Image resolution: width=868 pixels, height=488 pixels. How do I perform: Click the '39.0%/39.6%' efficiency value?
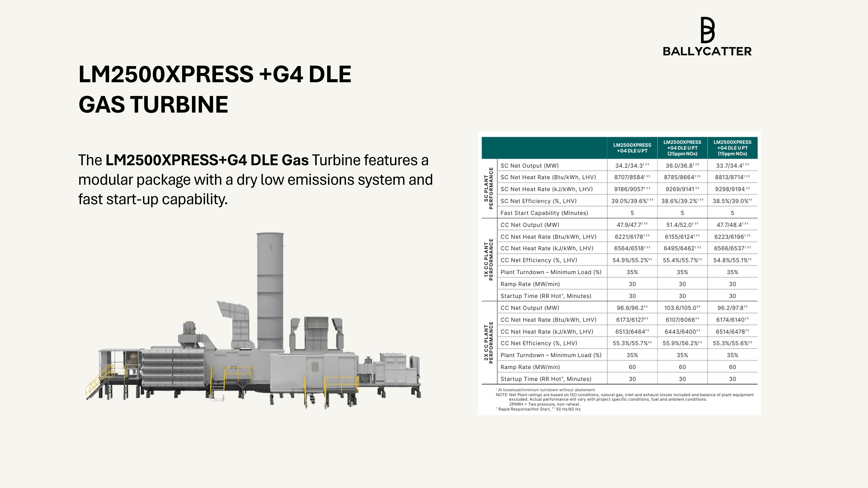pyautogui.click(x=632, y=201)
